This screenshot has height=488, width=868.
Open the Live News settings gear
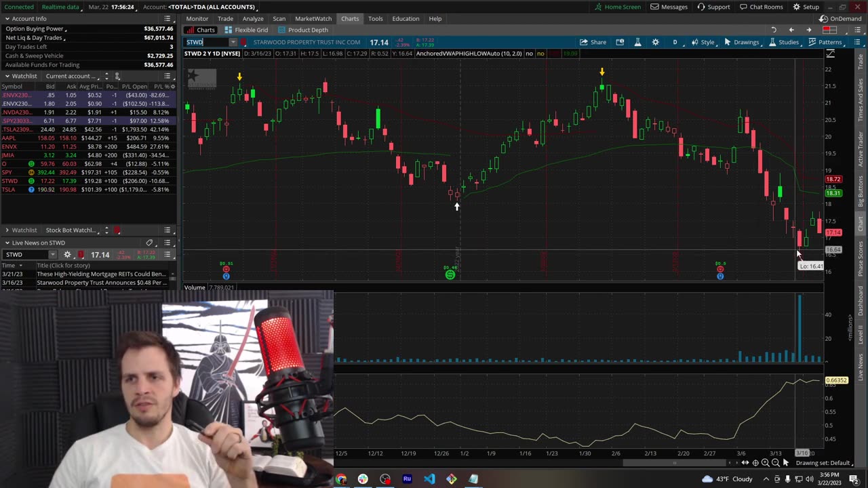(67, 254)
